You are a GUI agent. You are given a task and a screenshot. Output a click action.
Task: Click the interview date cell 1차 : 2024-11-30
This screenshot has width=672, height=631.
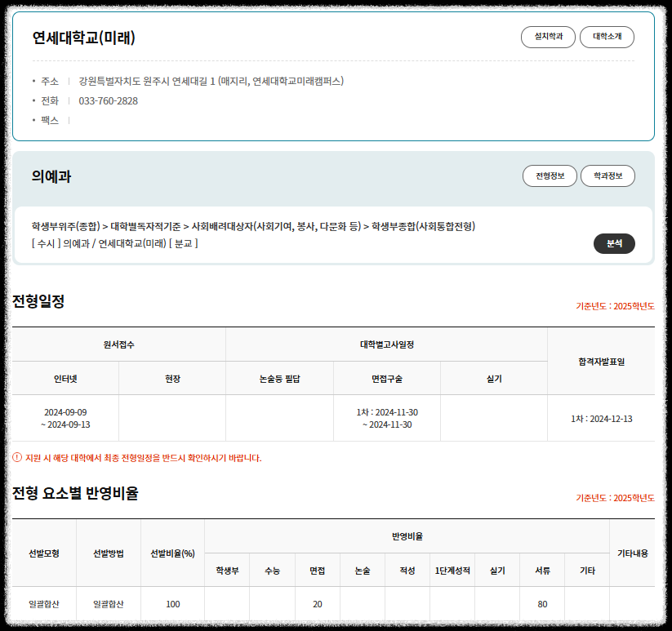tap(386, 418)
